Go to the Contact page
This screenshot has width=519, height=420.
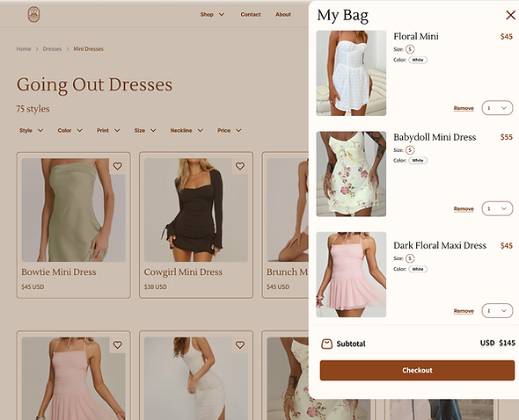coord(251,15)
